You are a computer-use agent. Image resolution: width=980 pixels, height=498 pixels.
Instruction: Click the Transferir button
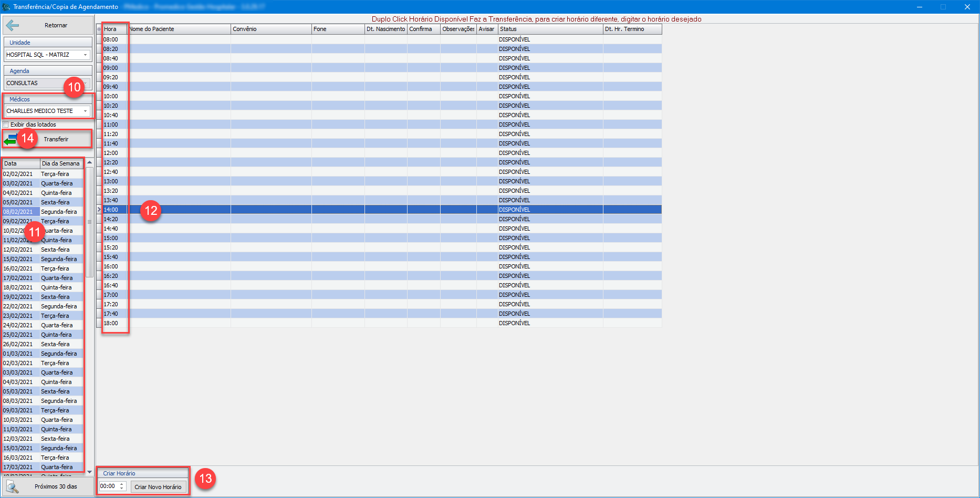coord(56,139)
